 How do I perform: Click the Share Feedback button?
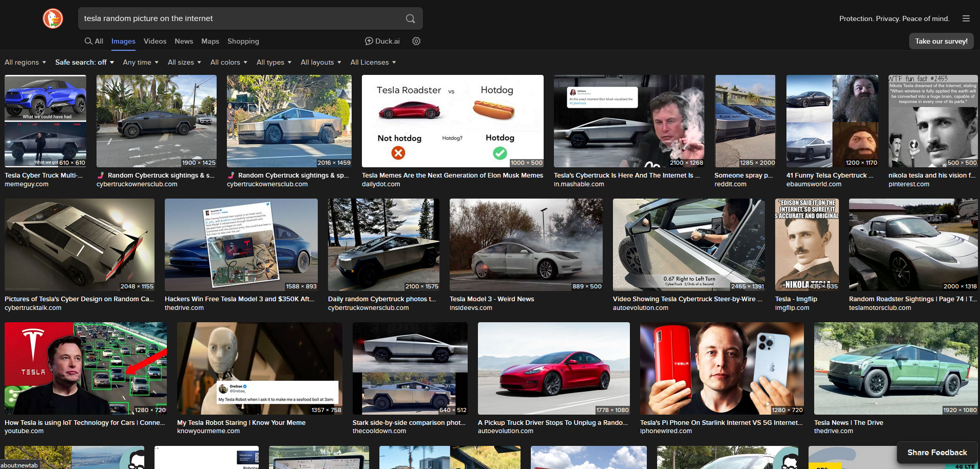pyautogui.click(x=937, y=452)
